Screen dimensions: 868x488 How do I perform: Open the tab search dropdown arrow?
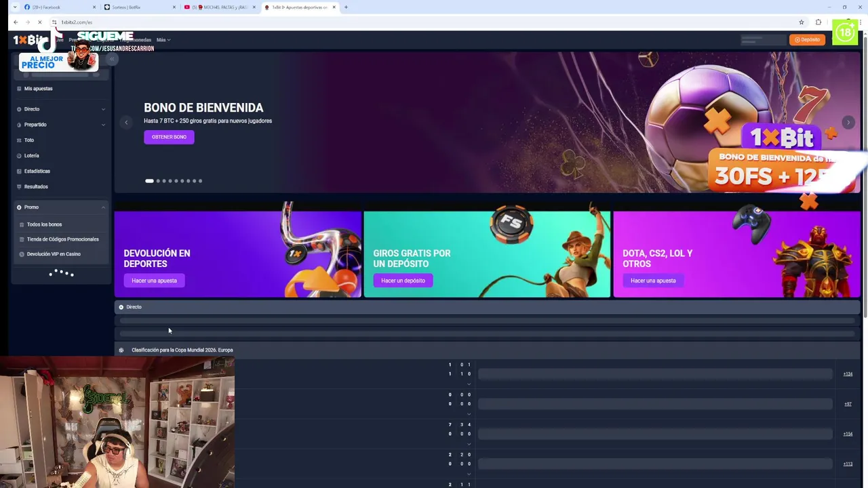15,7
